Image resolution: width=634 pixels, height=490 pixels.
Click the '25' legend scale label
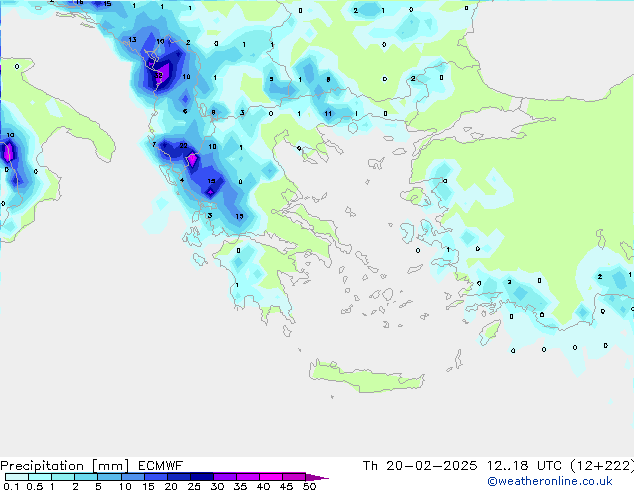[x=194, y=486]
